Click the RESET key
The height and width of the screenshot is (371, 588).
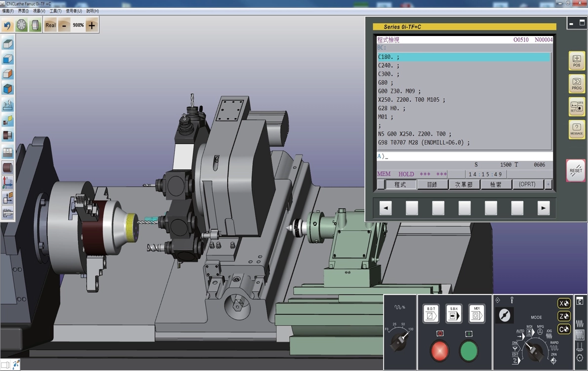pos(576,170)
